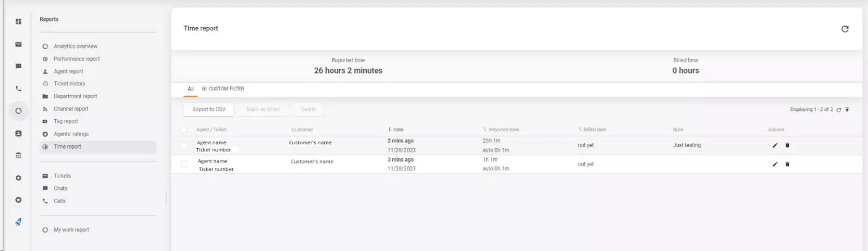Viewport: 868px width, 251px height.
Task: Add a CUSTOM FILTER
Action: pos(223,89)
